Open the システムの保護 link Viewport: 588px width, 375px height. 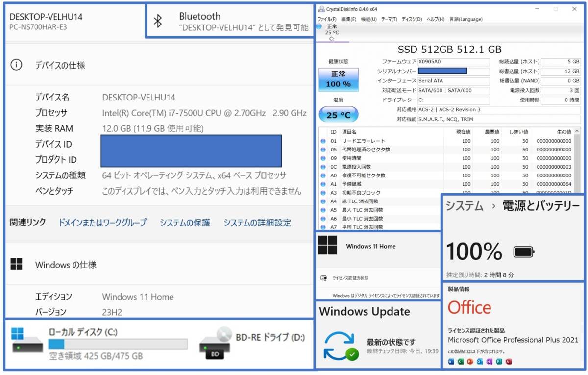[x=185, y=223]
